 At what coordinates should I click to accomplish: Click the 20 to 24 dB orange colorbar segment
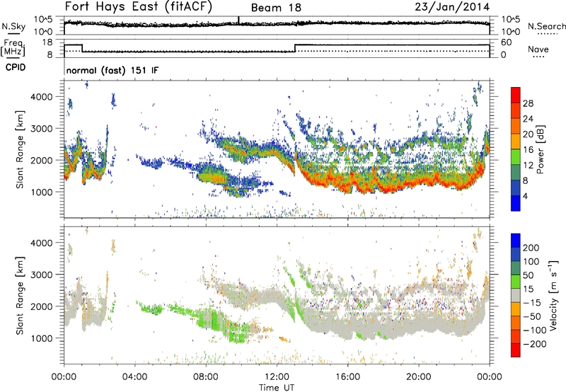coord(516,126)
